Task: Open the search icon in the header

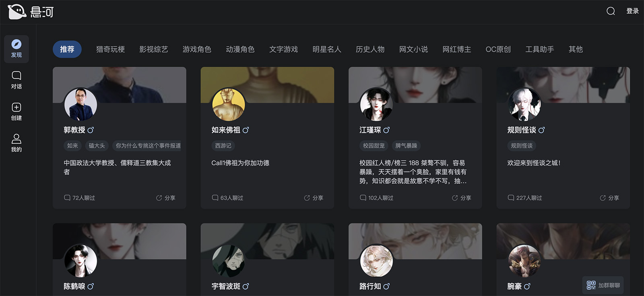Action: tap(611, 11)
